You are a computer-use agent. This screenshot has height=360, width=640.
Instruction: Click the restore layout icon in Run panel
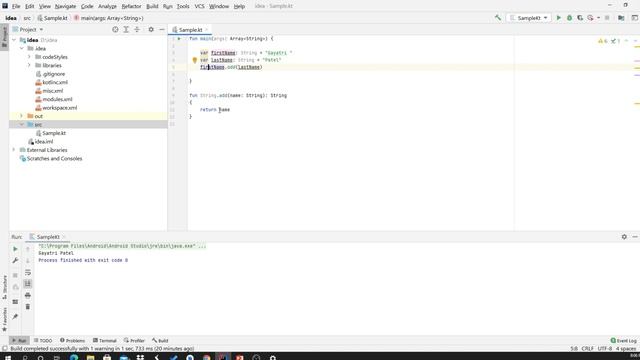tap(15, 302)
